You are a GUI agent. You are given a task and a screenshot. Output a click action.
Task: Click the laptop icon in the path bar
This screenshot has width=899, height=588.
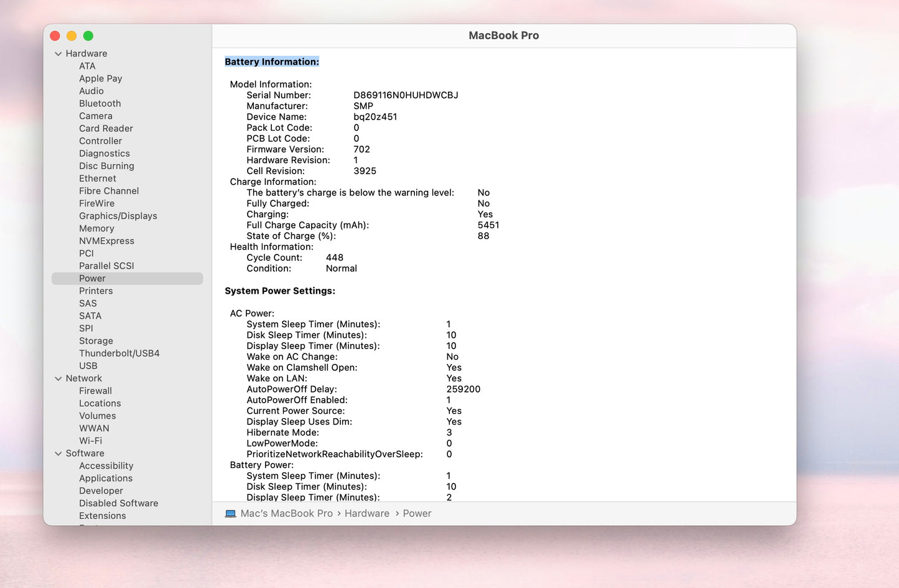(230, 513)
